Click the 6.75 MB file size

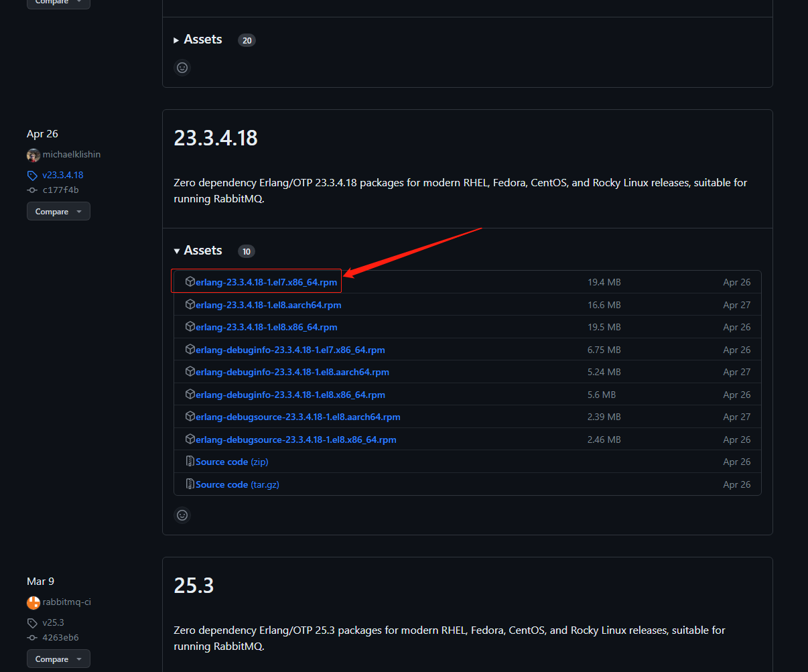click(604, 350)
